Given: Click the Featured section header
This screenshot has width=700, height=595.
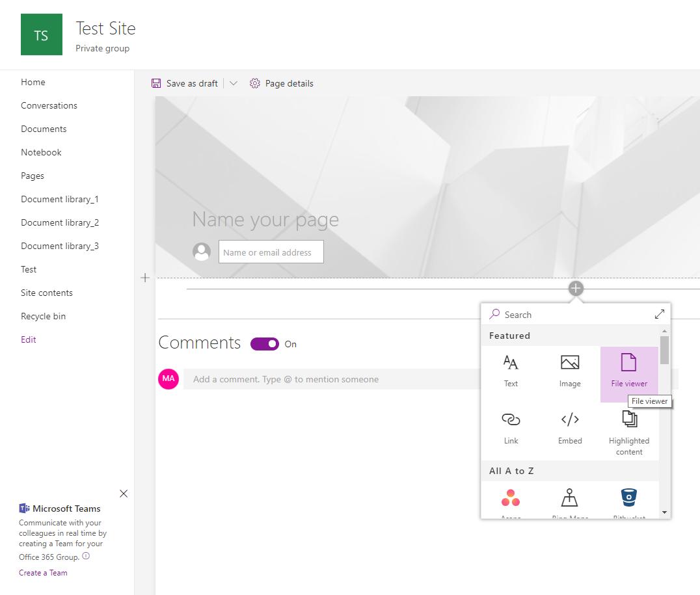Looking at the screenshot, I should tap(509, 336).
